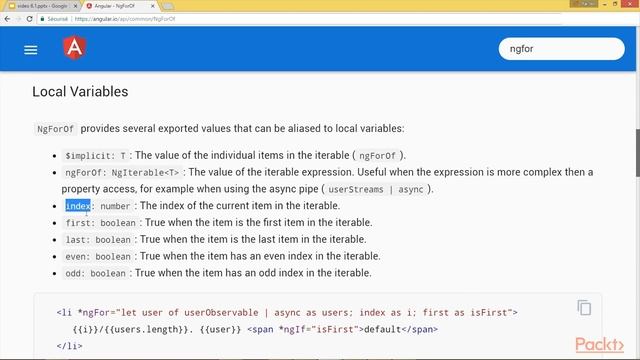Click ngForOf: NgIterable<T> code text

(x=122, y=173)
